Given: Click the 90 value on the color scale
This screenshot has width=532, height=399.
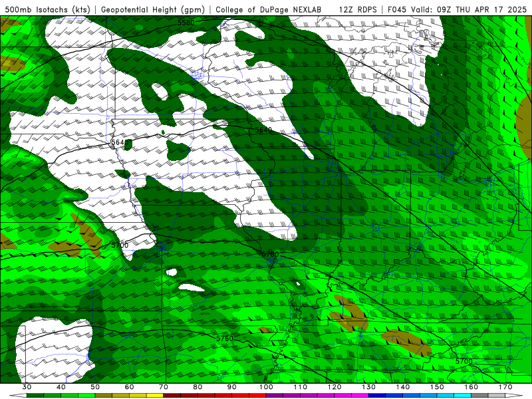Looking at the screenshot, I should pos(232,387).
